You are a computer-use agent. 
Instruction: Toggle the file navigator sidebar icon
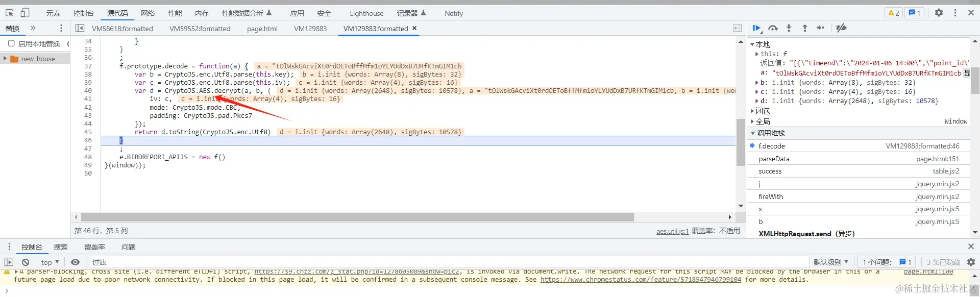[x=80, y=28]
